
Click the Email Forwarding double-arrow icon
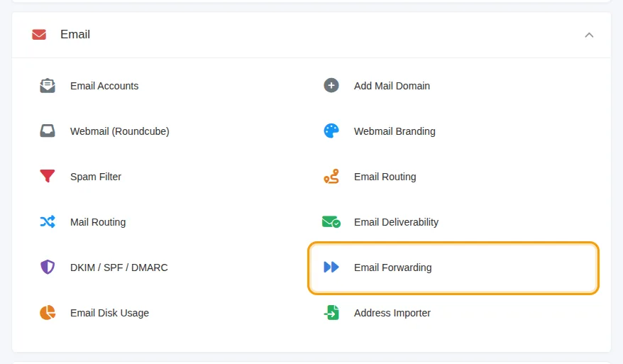tap(331, 267)
